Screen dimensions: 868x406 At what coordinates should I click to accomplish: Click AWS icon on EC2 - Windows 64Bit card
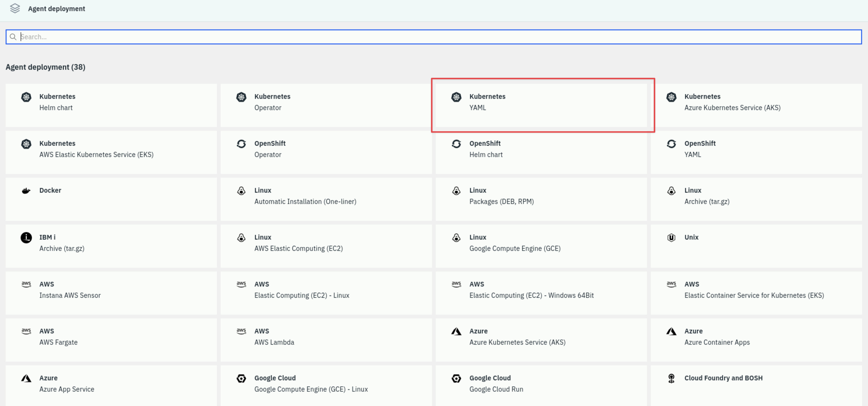456,284
